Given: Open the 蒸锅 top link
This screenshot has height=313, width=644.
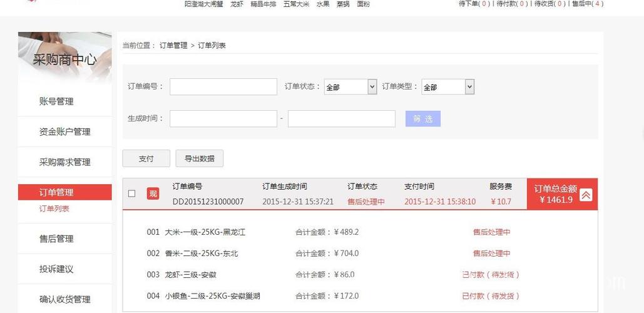Looking at the screenshot, I should 343,4.
